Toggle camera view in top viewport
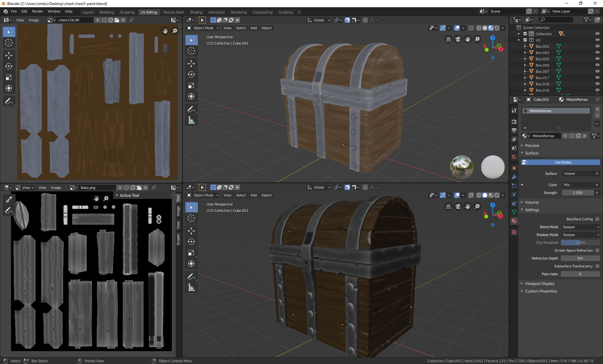603x364 pixels. (458, 39)
